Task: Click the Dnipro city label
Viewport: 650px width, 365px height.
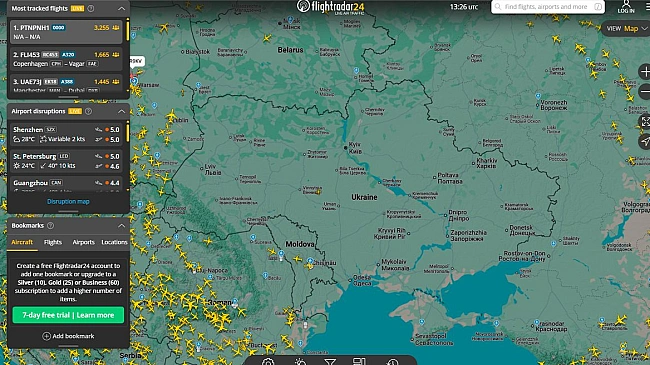Action: pos(458,215)
